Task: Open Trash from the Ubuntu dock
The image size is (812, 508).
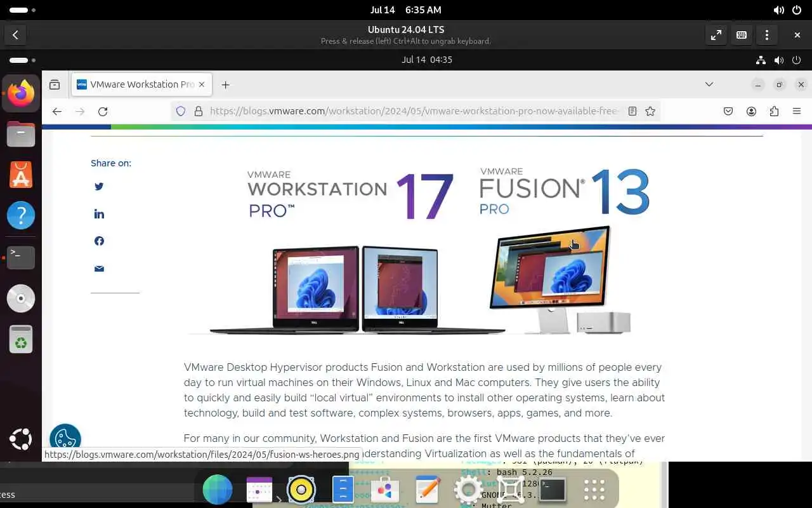Action: coord(21,339)
